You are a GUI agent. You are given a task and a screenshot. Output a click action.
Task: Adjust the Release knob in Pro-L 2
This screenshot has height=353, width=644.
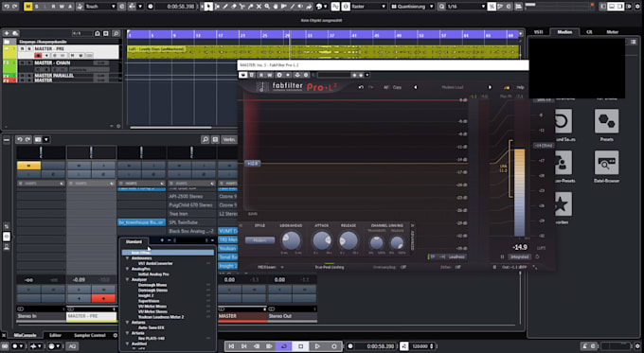coord(349,240)
